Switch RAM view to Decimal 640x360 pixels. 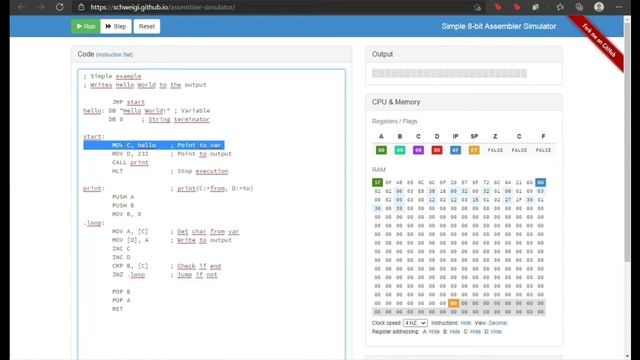tap(498, 323)
